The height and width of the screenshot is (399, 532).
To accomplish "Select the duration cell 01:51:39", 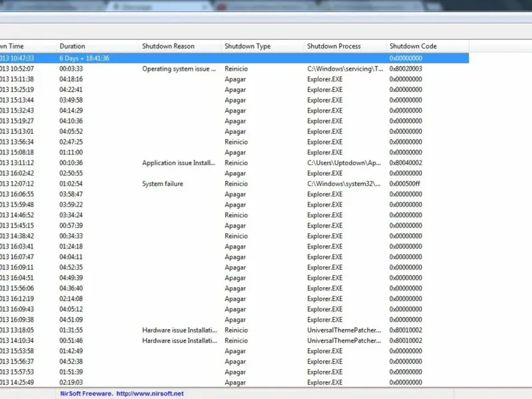I will (x=71, y=372).
